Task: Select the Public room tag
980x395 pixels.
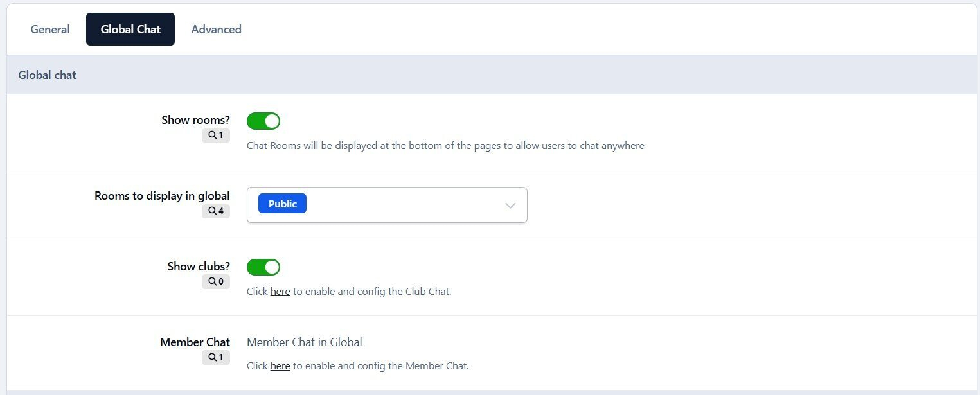Action: [x=282, y=204]
